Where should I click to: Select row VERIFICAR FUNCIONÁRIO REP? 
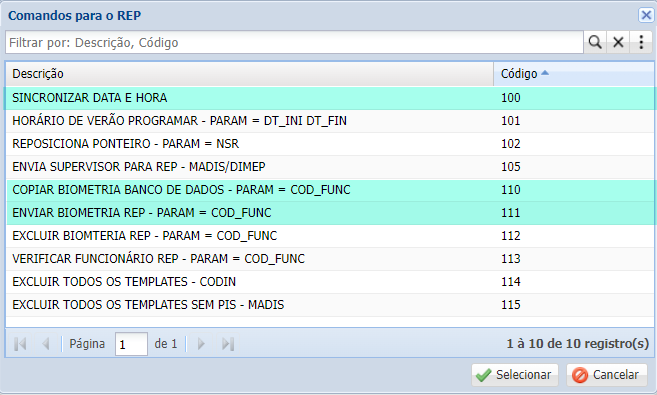tap(330, 259)
